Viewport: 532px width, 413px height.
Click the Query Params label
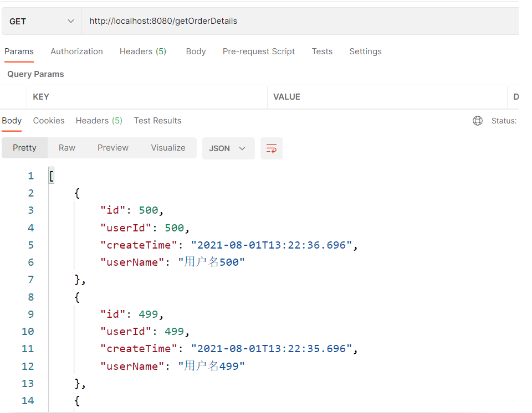pyautogui.click(x=35, y=74)
